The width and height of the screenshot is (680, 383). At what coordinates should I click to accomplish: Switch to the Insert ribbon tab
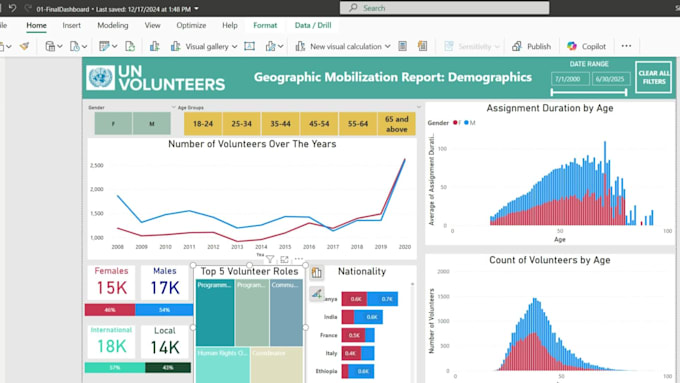pos(72,25)
